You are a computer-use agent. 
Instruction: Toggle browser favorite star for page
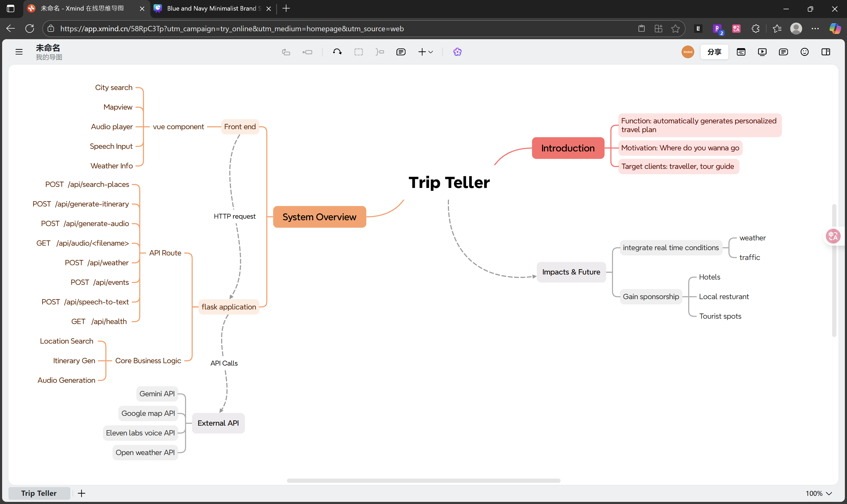pos(675,29)
